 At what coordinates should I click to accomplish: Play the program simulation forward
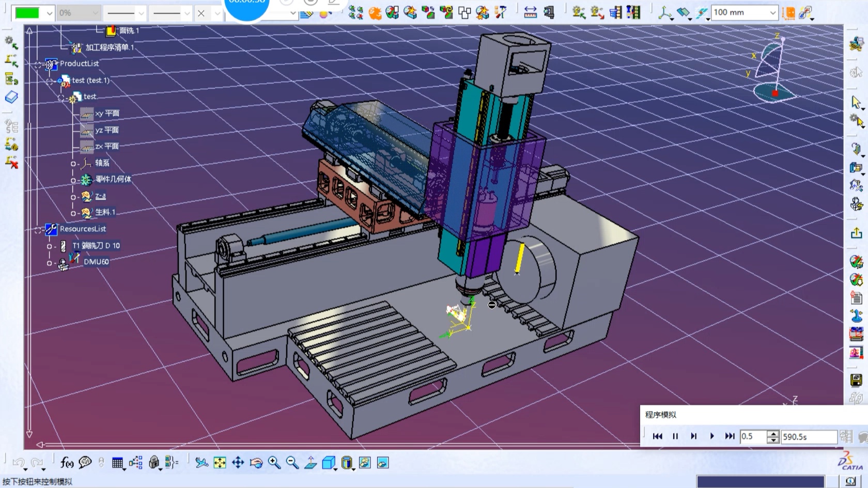711,436
